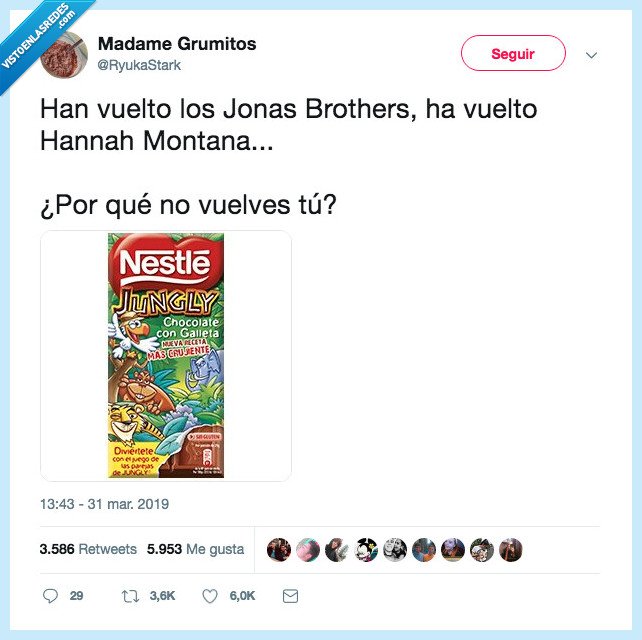Click the cartoon character liker avatar
The image size is (642, 640).
(x=366, y=550)
